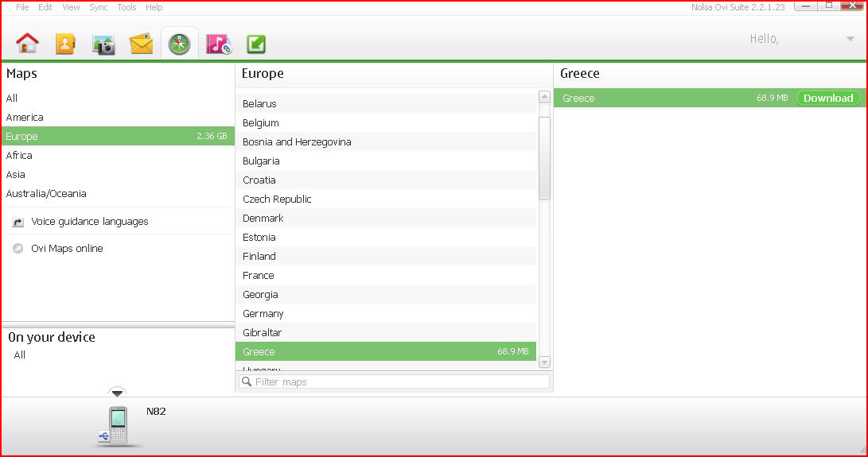
Task: Open the Help menu
Action: point(154,7)
